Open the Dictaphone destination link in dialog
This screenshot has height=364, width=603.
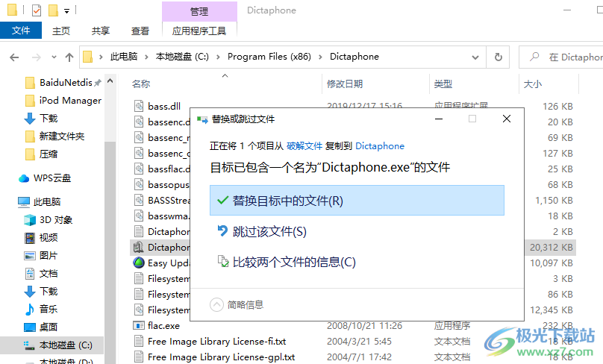[x=380, y=146]
